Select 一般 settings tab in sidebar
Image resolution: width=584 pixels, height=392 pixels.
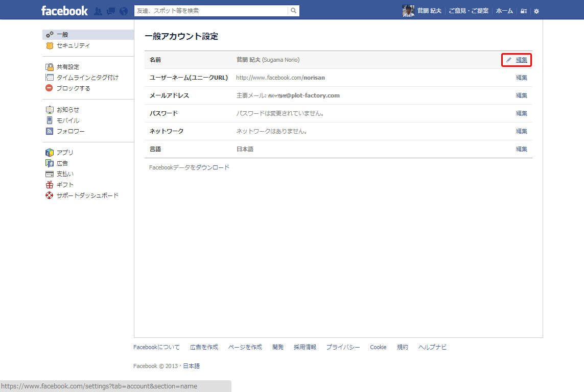[x=88, y=35]
